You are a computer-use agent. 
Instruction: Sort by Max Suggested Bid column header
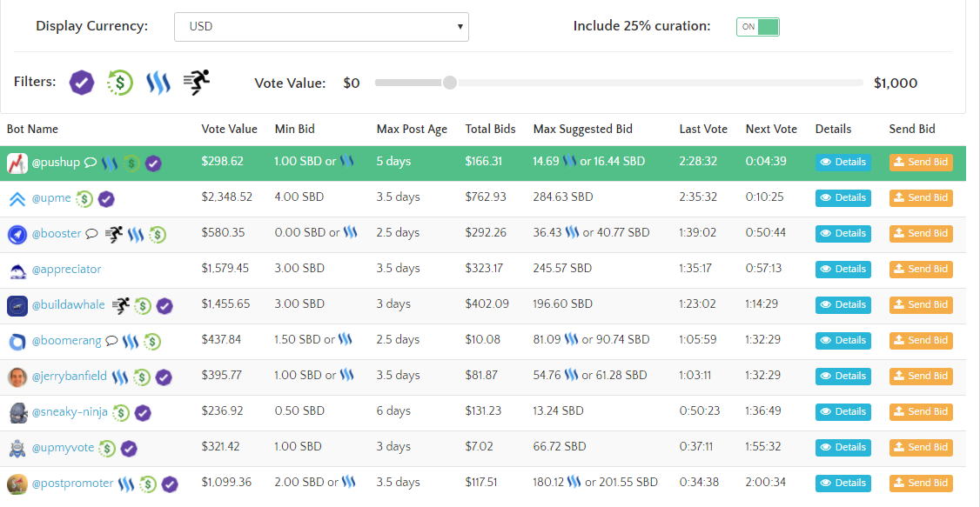click(x=583, y=130)
